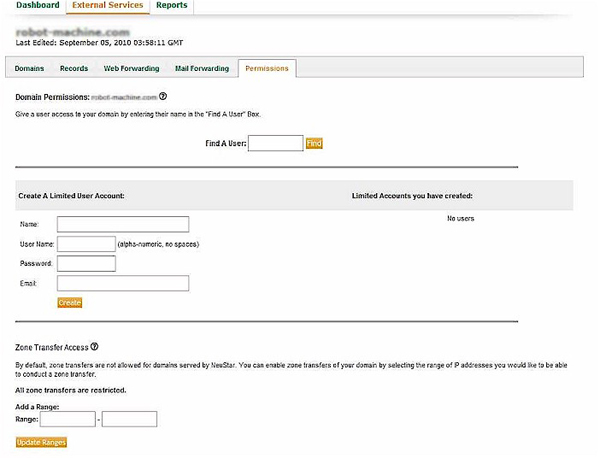Viewport: 600px width, 458px height.
Task: Switch to Mail Forwarding tab
Action: click(203, 69)
